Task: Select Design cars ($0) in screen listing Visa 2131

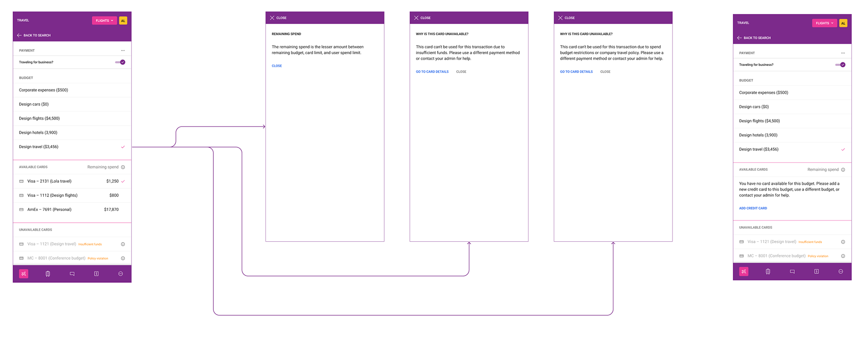Action: pyautogui.click(x=72, y=104)
